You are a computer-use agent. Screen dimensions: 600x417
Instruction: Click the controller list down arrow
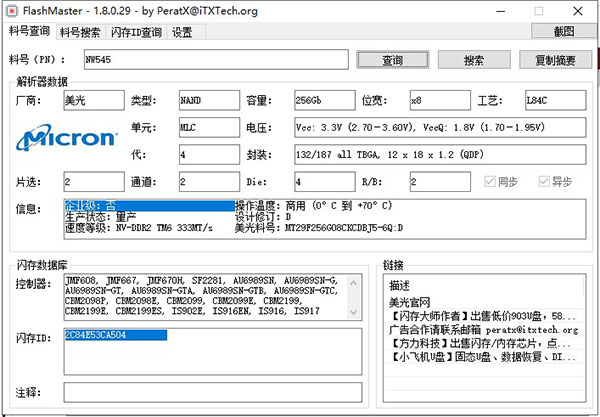tap(354, 312)
